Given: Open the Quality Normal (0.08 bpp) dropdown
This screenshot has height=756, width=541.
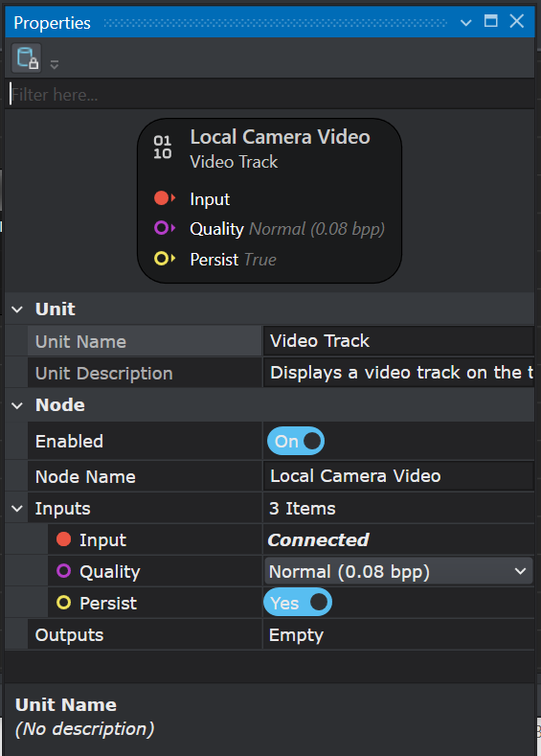Looking at the screenshot, I should [398, 571].
